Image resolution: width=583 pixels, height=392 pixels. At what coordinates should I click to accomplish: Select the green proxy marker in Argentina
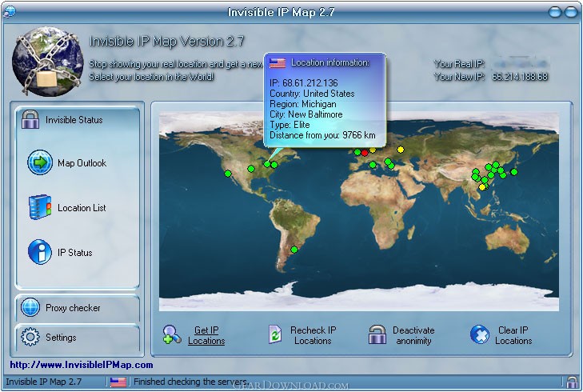[x=294, y=250]
